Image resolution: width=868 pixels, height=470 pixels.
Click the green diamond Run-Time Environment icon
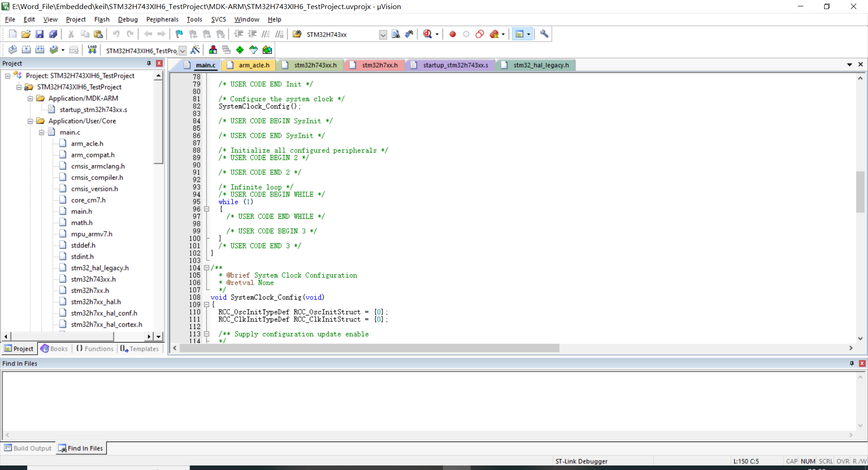click(240, 50)
